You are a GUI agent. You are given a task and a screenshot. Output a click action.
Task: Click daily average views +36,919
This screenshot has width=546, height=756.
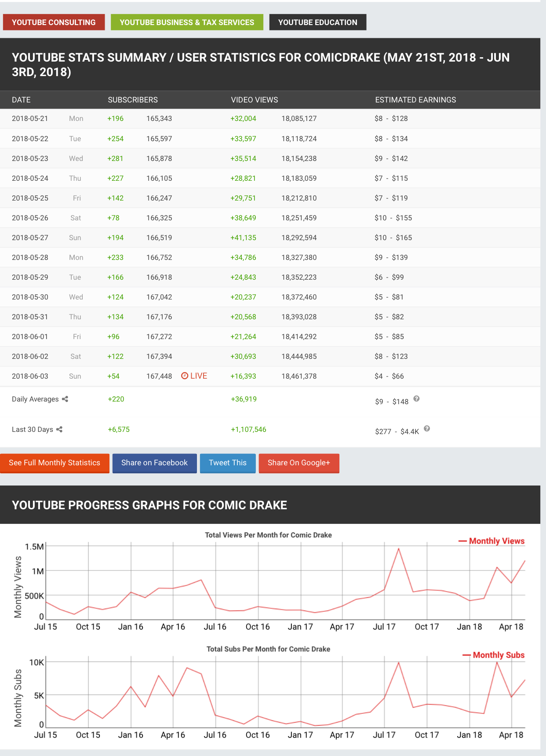[x=244, y=399]
